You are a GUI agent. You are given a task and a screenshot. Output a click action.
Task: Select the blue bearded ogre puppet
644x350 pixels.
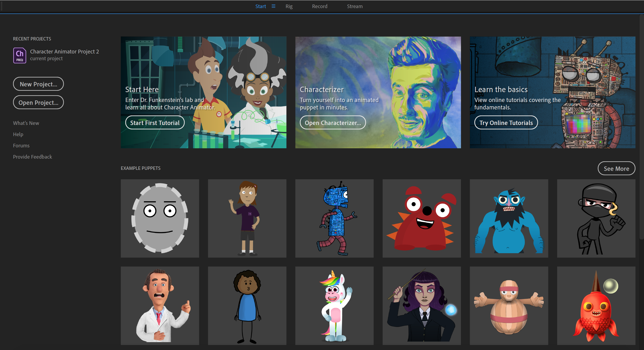pyautogui.click(x=509, y=218)
